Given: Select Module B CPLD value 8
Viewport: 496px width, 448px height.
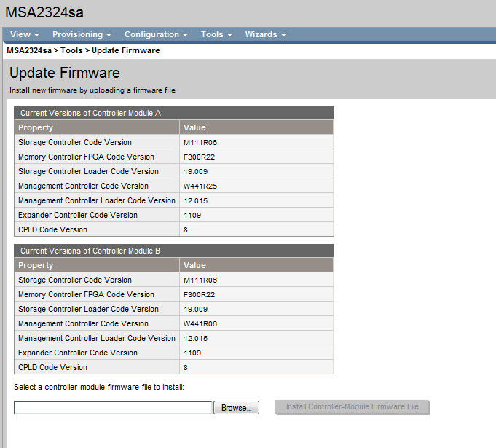Looking at the screenshot, I should [x=186, y=367].
